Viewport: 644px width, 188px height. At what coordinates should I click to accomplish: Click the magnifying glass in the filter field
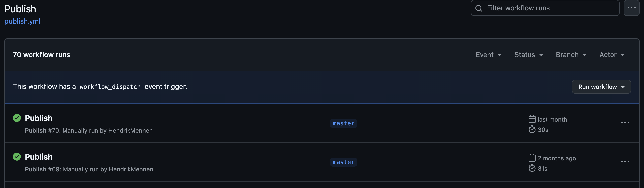pos(479,8)
